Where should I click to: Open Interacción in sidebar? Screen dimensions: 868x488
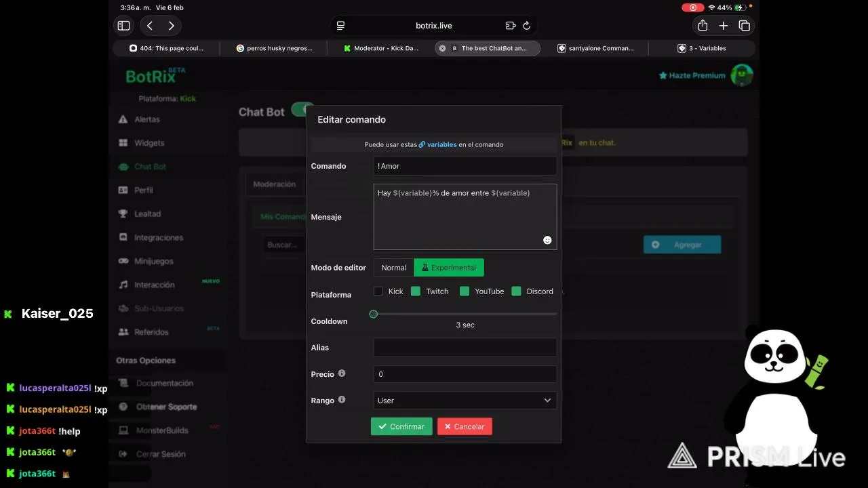pos(155,285)
